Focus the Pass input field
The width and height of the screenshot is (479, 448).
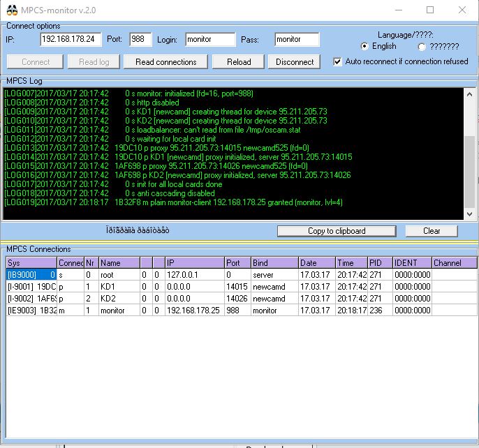(x=297, y=39)
